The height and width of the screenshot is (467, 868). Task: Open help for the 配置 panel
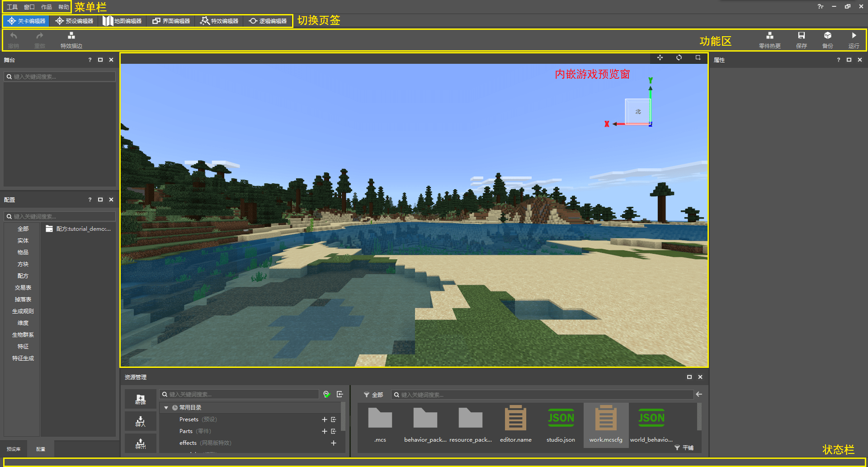coord(90,200)
